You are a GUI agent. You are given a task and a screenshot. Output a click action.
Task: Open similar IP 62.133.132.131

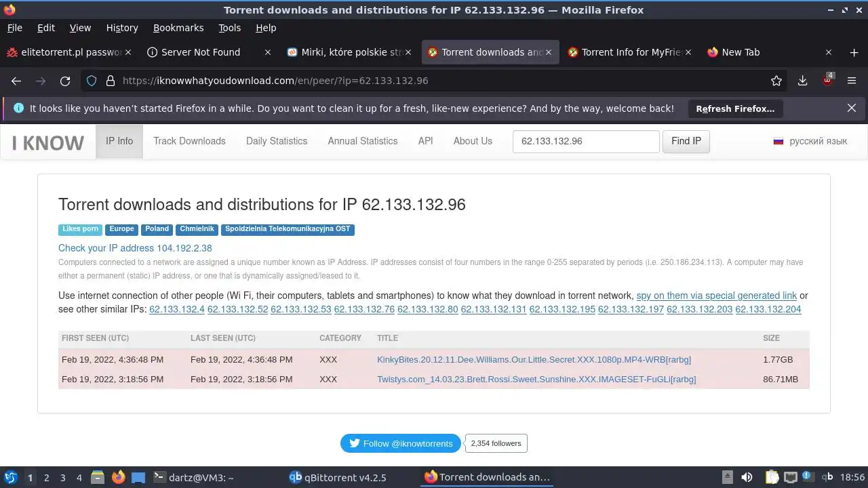click(x=494, y=309)
